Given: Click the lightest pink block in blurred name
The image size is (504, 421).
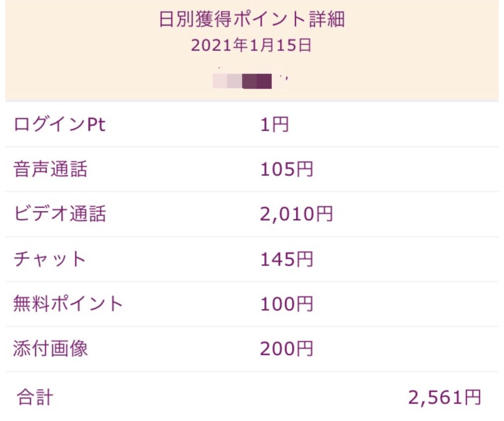Looking at the screenshot, I should tap(220, 80).
